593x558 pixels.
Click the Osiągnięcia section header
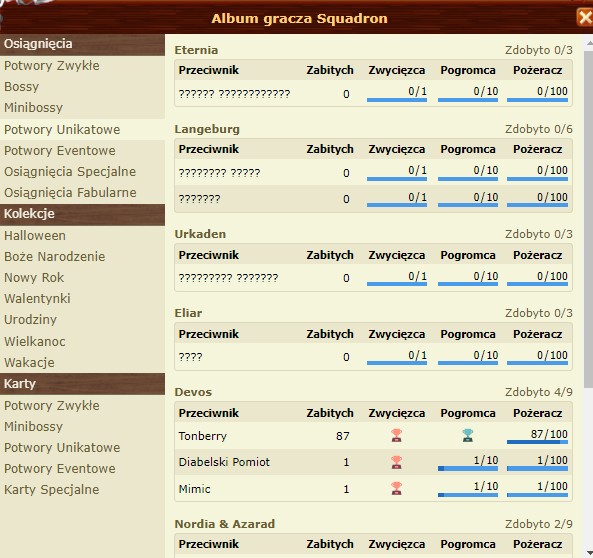coord(82,45)
